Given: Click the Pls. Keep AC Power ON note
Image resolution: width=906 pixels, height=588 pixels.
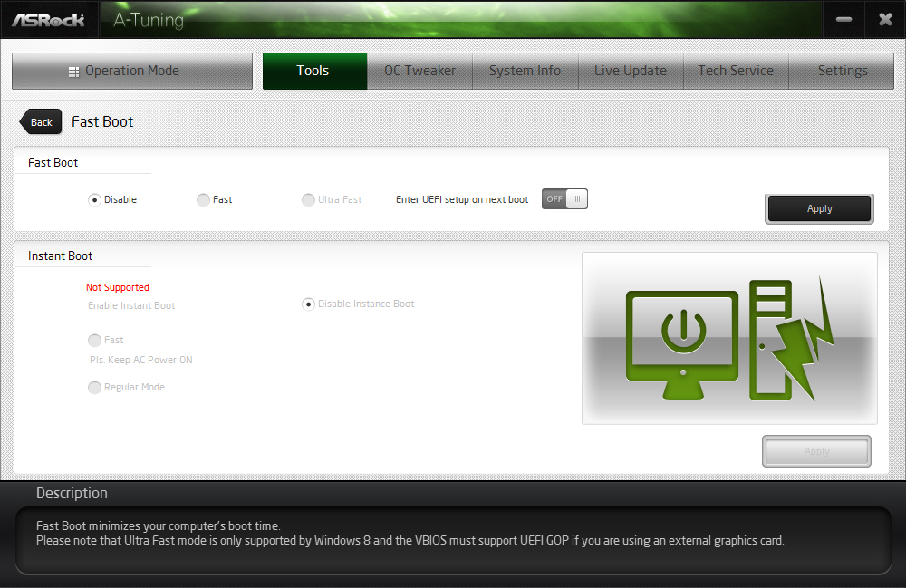Looking at the screenshot, I should 140,360.
